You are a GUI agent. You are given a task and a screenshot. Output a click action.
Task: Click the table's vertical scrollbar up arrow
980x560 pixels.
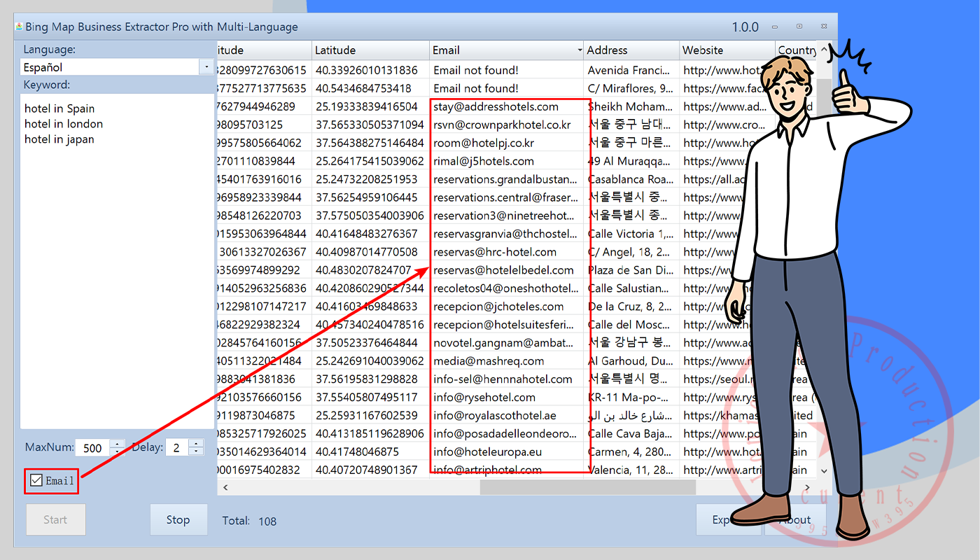(823, 50)
